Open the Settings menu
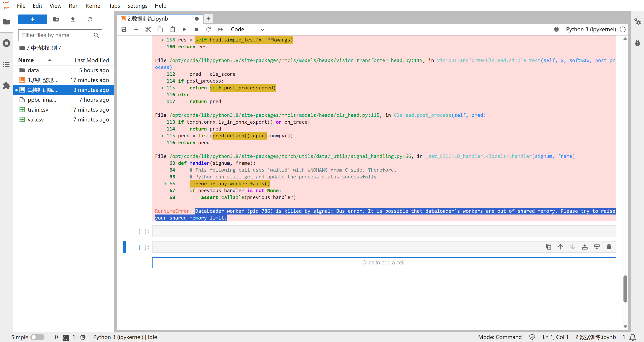 click(137, 5)
